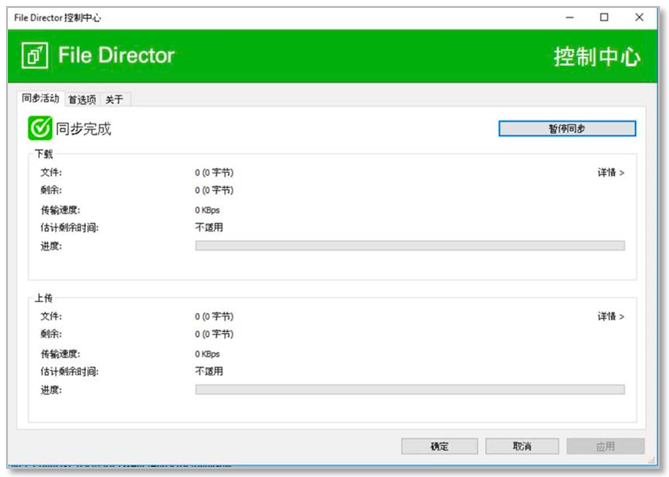
Task: Click the green sync complete checkmark icon
Action: [40, 128]
